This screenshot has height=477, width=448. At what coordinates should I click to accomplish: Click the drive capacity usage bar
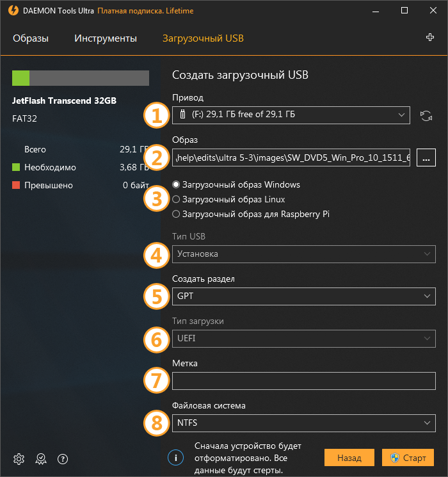pos(81,78)
